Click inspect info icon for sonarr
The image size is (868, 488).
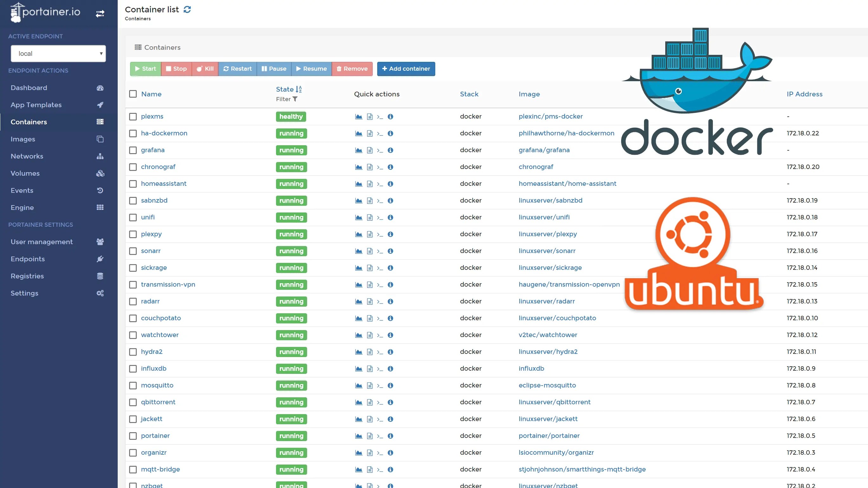tap(390, 251)
